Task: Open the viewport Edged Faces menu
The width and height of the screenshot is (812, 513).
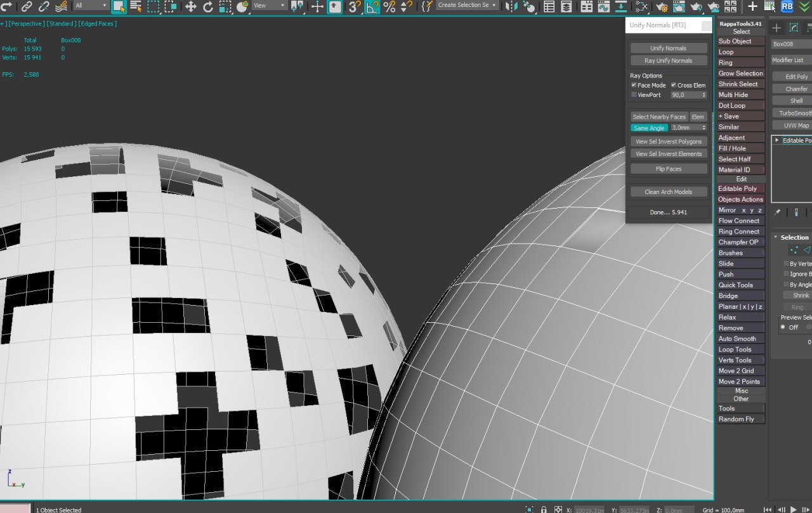Action: (97, 23)
